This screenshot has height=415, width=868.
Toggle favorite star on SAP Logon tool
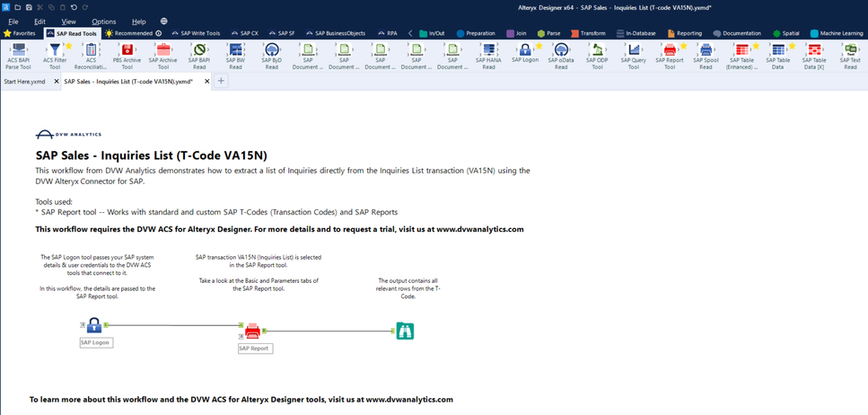(539, 46)
